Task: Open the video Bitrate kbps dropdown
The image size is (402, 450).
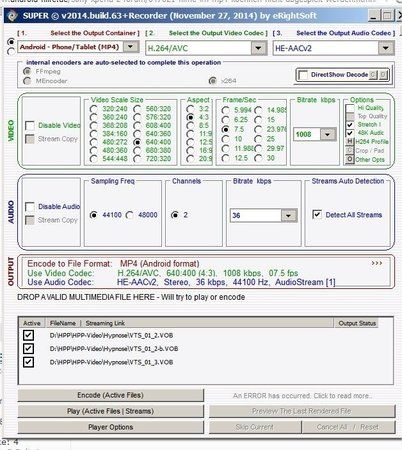Action: tap(327, 134)
